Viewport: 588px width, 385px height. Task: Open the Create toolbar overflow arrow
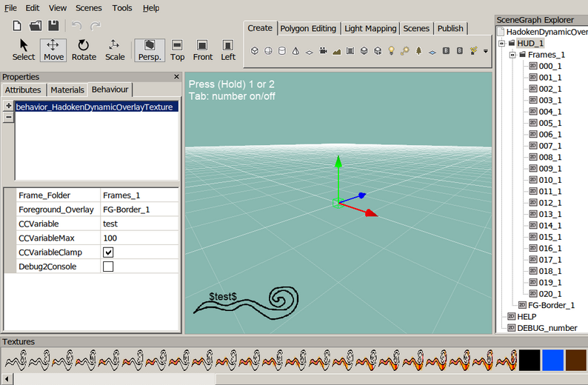[x=486, y=51]
